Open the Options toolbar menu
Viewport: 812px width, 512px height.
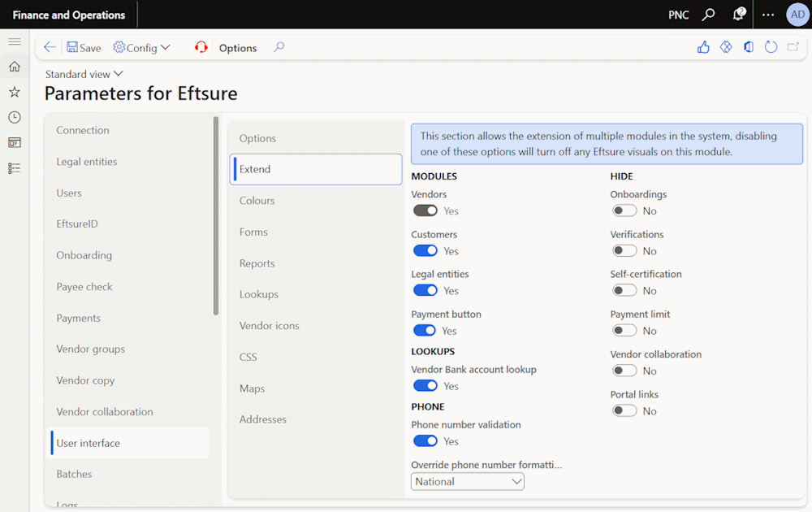point(238,48)
